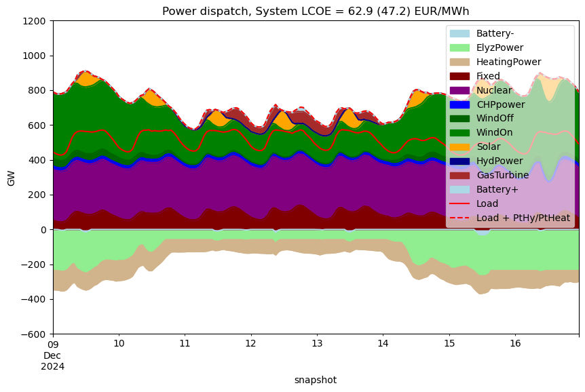This screenshot has height=392, width=585.
Task: Click the x-axis date label 15
Action: point(449,344)
